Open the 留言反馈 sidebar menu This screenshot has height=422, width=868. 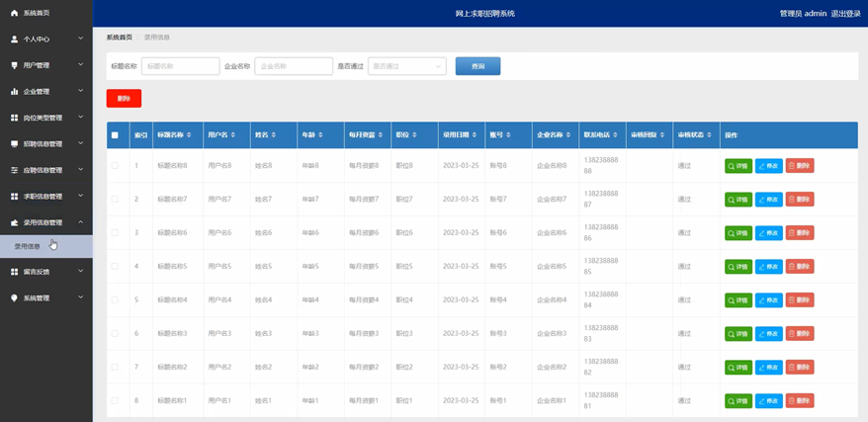[x=45, y=272]
